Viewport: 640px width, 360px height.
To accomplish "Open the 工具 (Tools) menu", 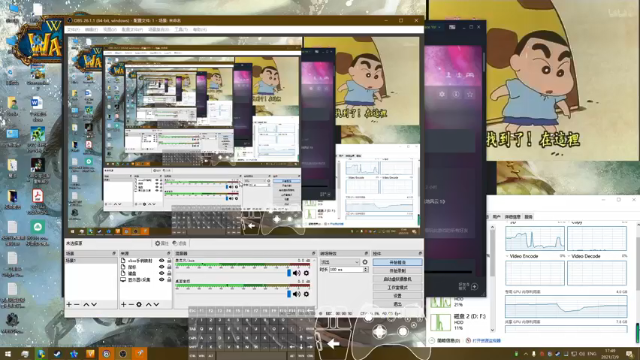I will (181, 30).
